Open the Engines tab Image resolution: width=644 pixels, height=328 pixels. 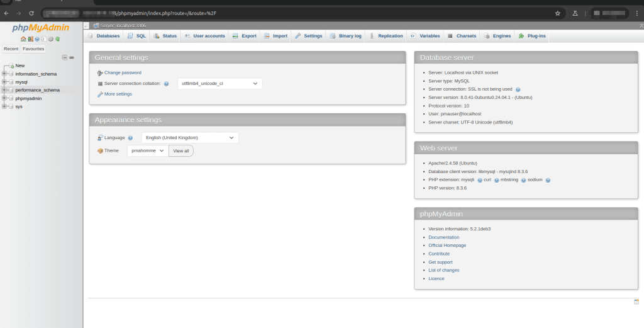(x=497, y=36)
